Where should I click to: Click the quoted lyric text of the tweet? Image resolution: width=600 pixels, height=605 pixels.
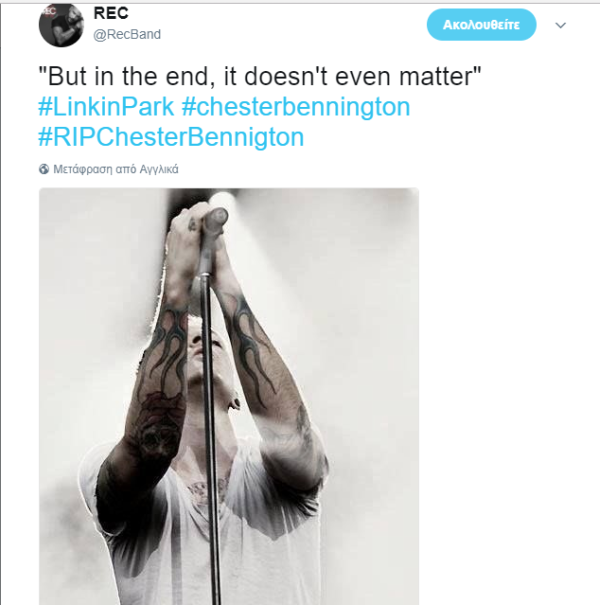260,76
